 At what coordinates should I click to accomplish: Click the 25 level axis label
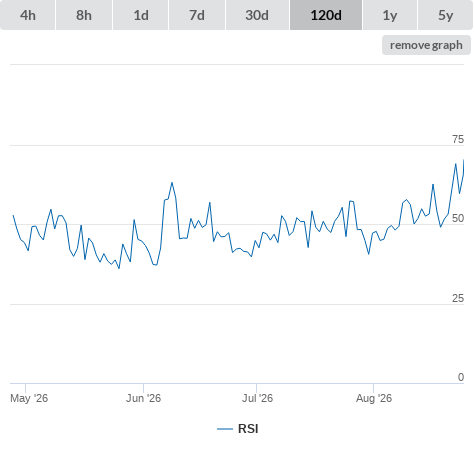[x=458, y=298]
